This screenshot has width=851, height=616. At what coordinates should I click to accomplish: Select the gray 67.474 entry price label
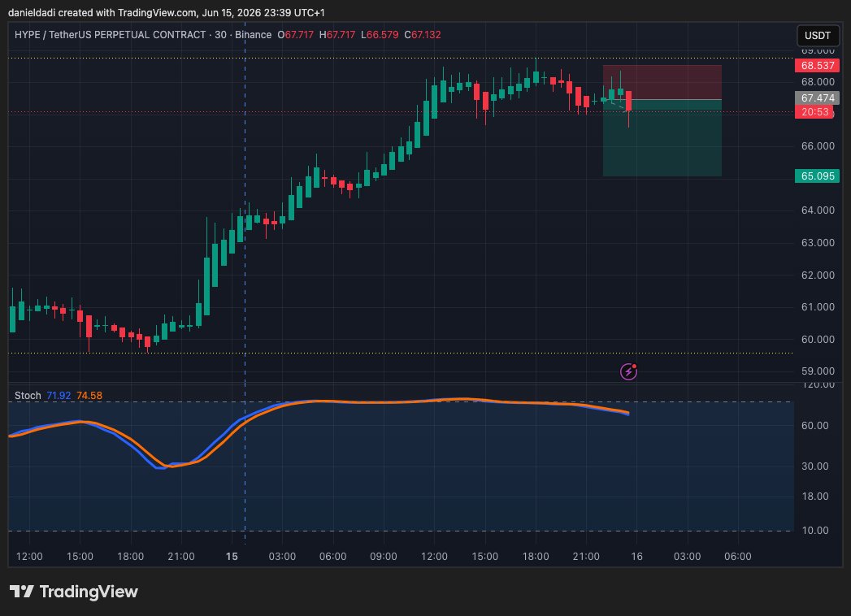pyautogui.click(x=818, y=98)
